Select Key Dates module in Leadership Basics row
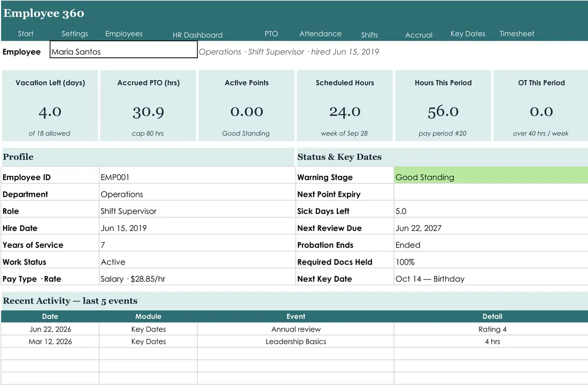This screenshot has width=588, height=386. click(x=148, y=342)
